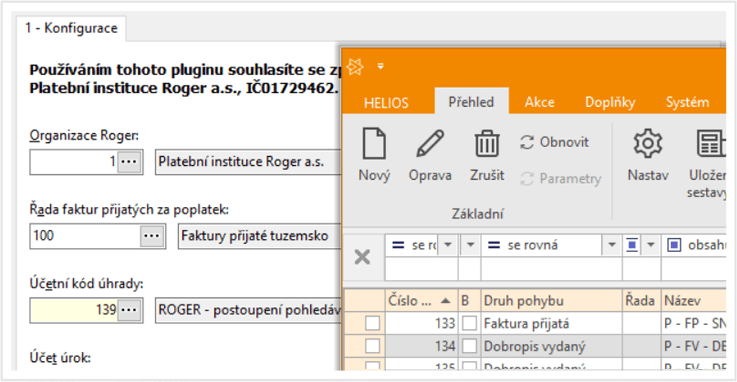Click Organizace Roger number field
This screenshot has height=382, width=737.
click(x=74, y=162)
